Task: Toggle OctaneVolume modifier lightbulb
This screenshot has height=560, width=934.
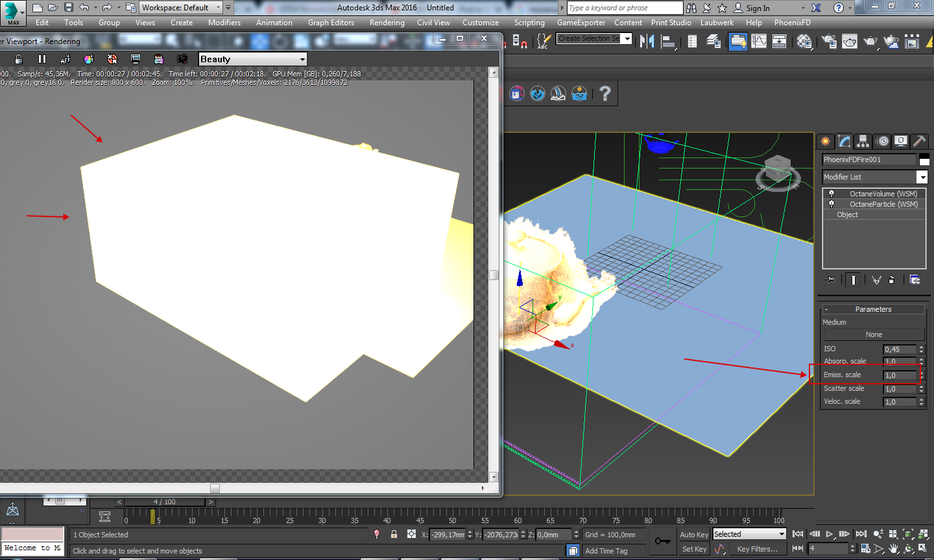Action: 832,194
